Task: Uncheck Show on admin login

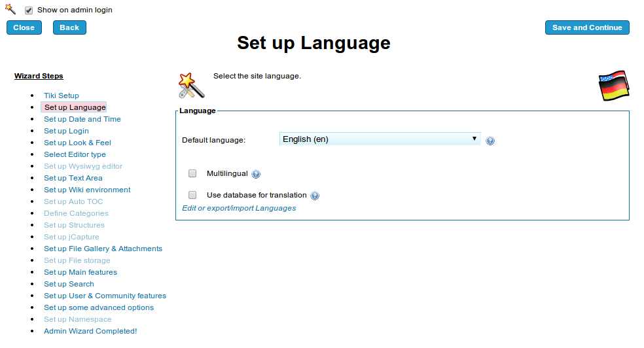Action: click(x=29, y=10)
